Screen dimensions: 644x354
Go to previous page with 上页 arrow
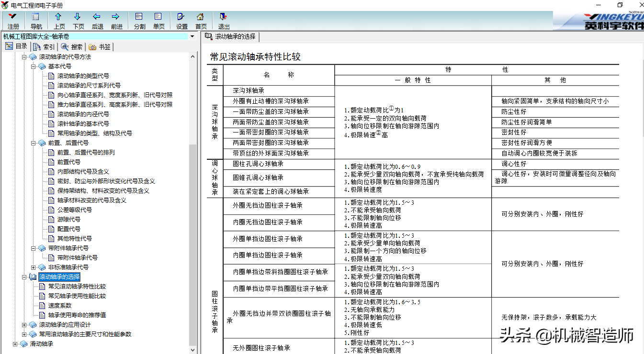(x=59, y=17)
